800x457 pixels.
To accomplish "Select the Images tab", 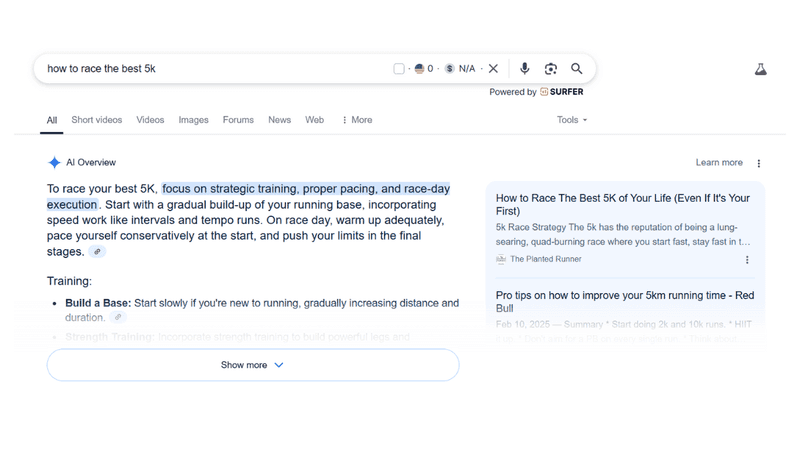I will point(193,120).
